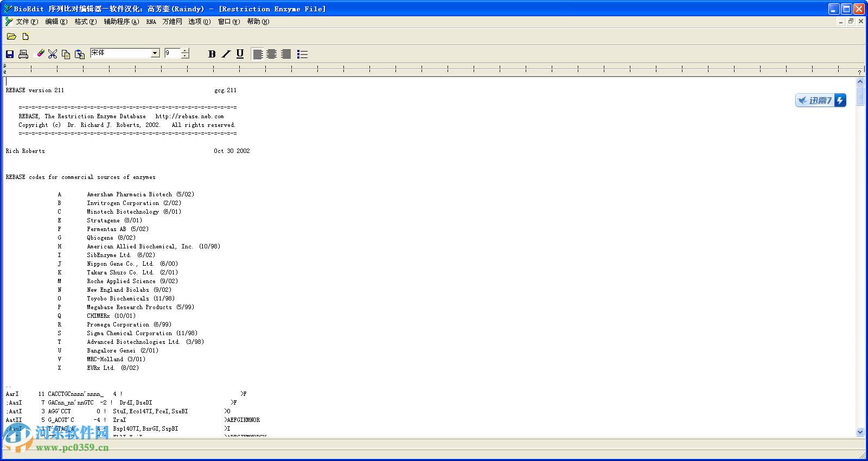Click the scroll up arrow of the vertical scrollbar
Viewport: 868px width, 461px height.
pos(860,81)
